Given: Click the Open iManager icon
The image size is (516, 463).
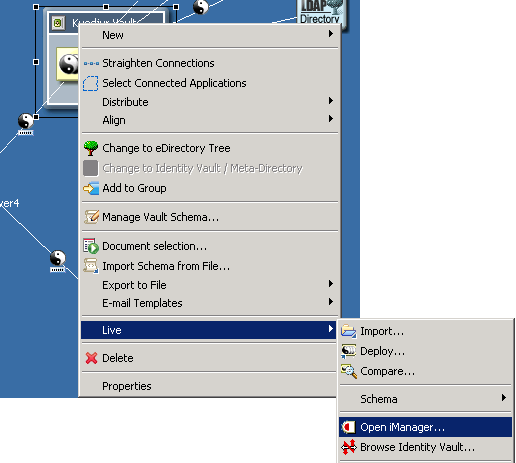Looking at the screenshot, I should [x=348, y=427].
